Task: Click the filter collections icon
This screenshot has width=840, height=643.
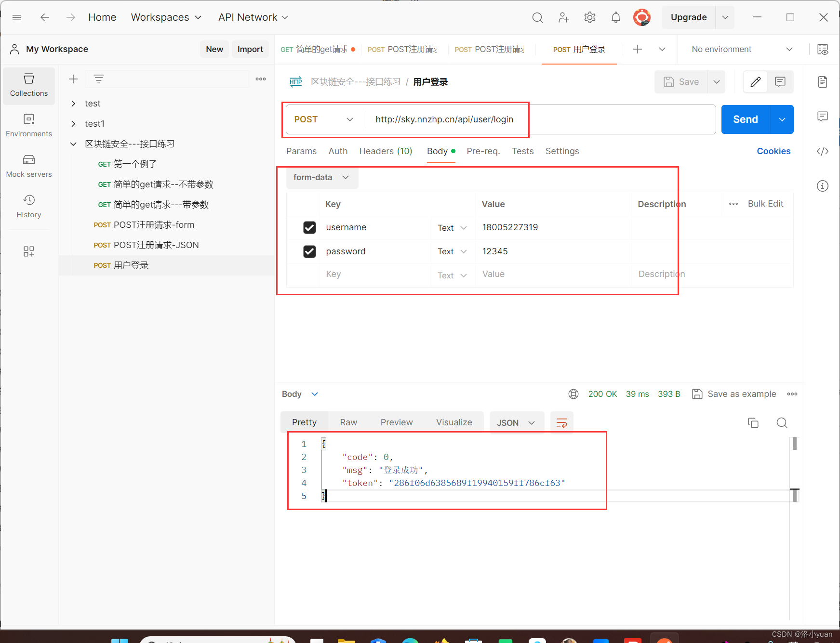Action: click(x=99, y=79)
